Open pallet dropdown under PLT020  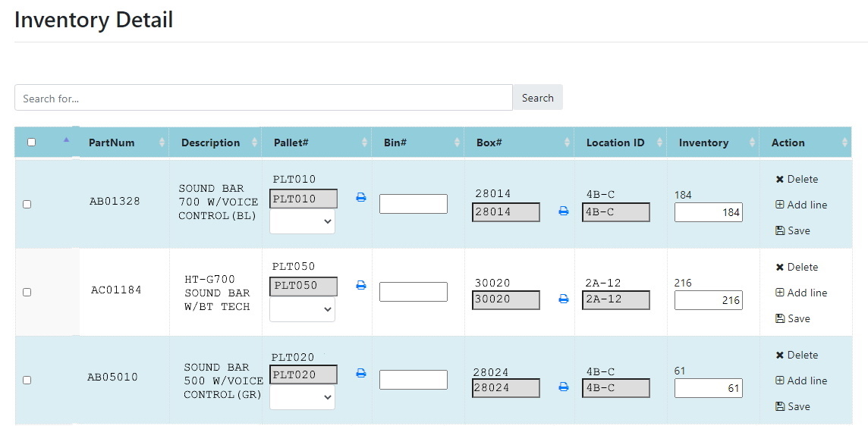click(302, 397)
